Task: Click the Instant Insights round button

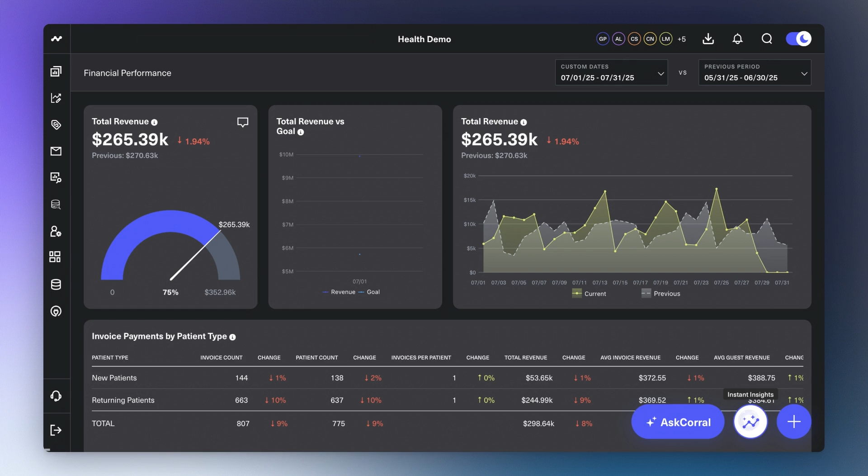Action: (750, 422)
